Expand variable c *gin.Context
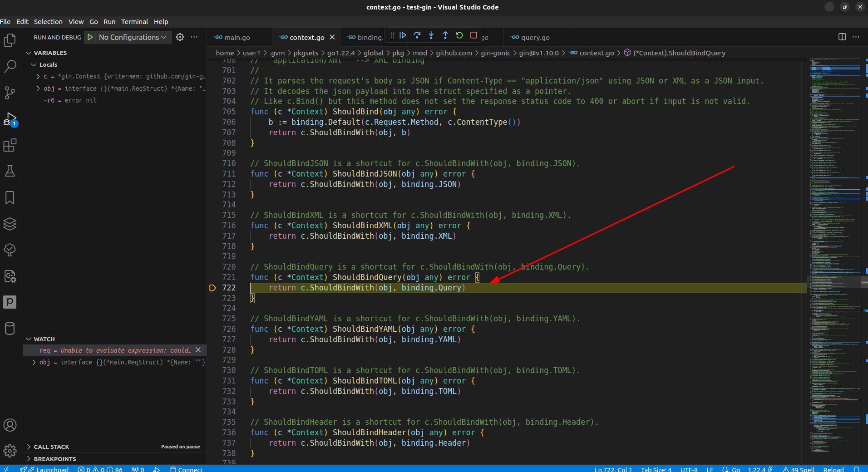The height and width of the screenshot is (472, 868). (x=38, y=76)
